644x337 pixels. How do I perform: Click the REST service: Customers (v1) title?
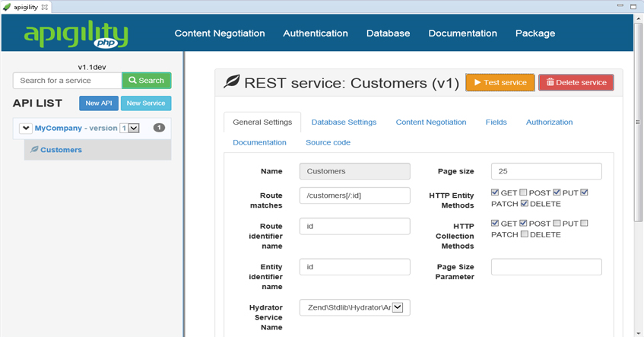351,83
